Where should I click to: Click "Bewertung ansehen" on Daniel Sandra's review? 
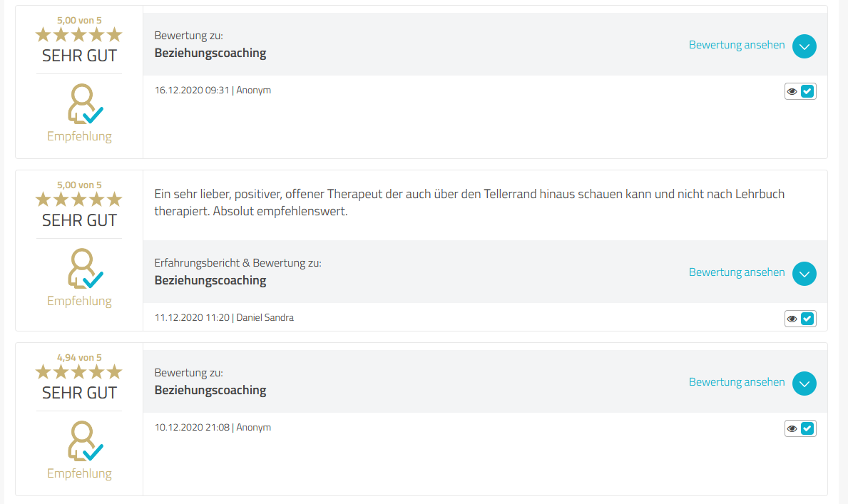click(737, 272)
